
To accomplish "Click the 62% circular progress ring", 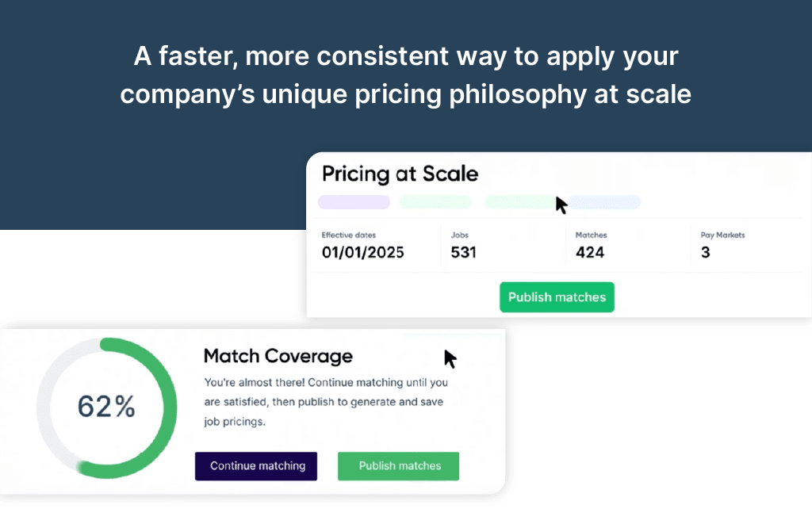I will coord(107,407).
